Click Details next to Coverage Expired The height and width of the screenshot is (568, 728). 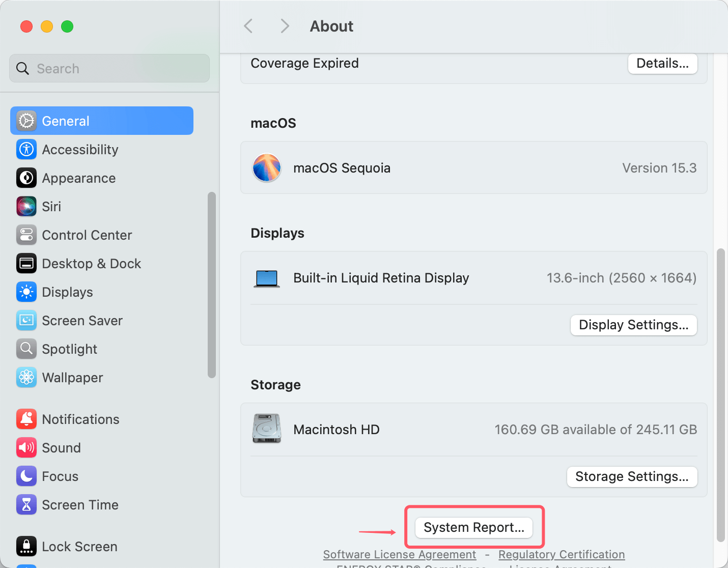point(662,63)
